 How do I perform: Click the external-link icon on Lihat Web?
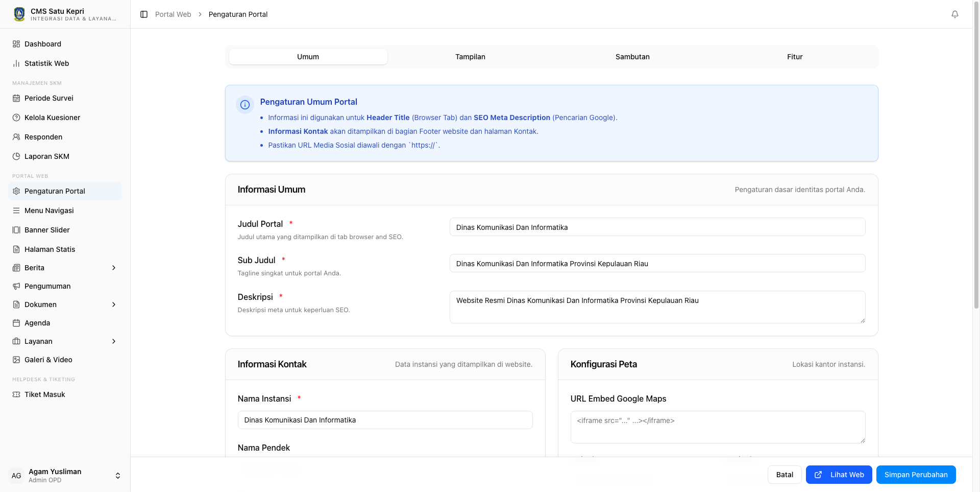tap(818, 475)
